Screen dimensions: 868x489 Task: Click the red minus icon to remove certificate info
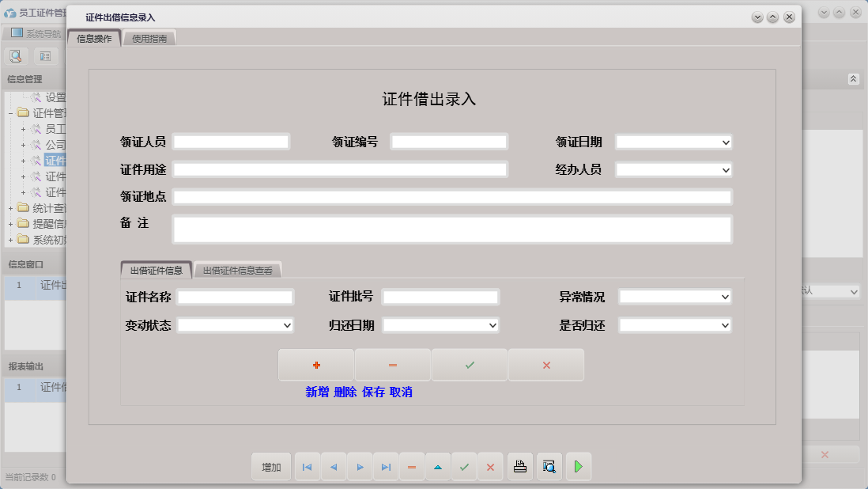pos(393,365)
